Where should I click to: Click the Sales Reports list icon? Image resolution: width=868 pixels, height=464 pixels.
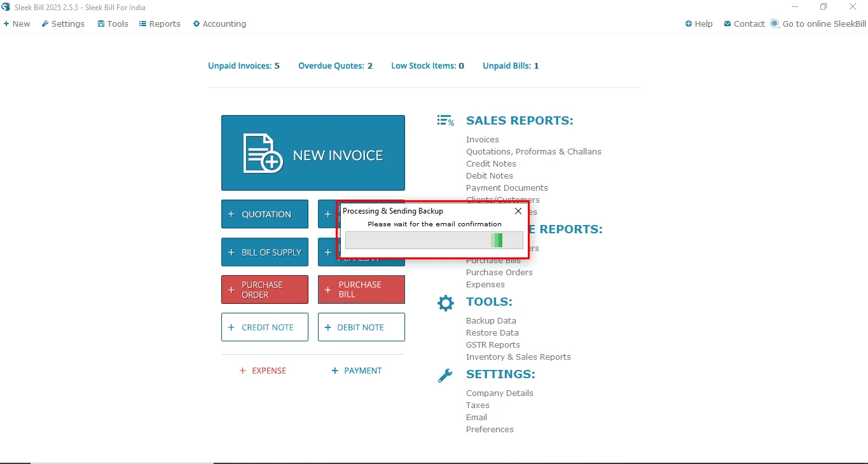pyautogui.click(x=445, y=121)
